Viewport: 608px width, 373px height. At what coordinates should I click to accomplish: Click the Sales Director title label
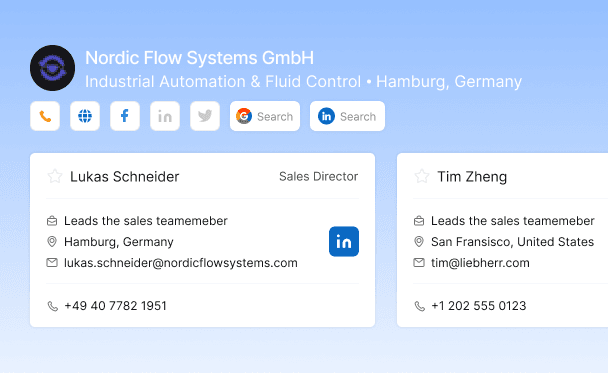click(x=318, y=176)
